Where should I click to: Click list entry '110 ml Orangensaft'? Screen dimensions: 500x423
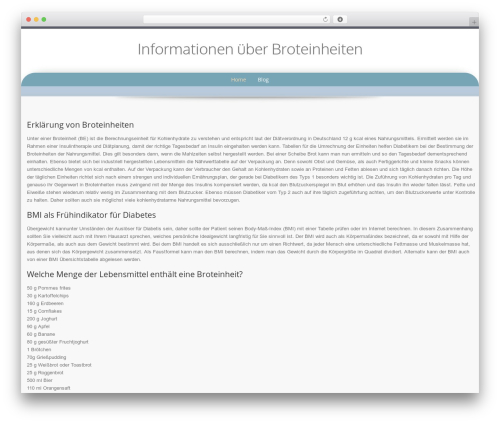coord(48,388)
